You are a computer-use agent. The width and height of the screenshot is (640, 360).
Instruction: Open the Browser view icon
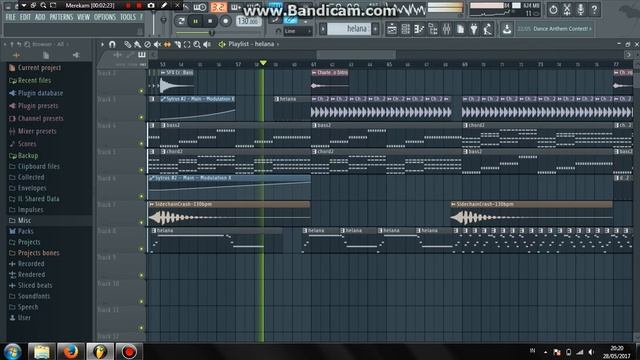click(433, 29)
